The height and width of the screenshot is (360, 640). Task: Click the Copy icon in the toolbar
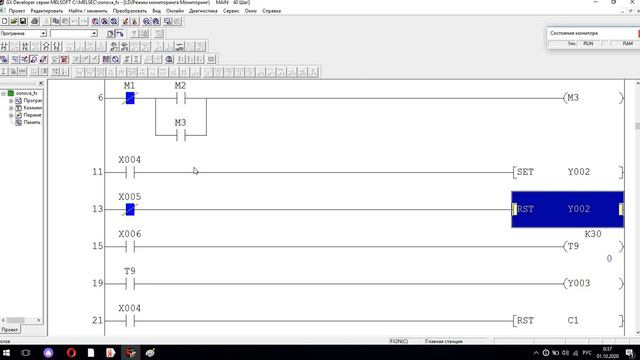56,21
